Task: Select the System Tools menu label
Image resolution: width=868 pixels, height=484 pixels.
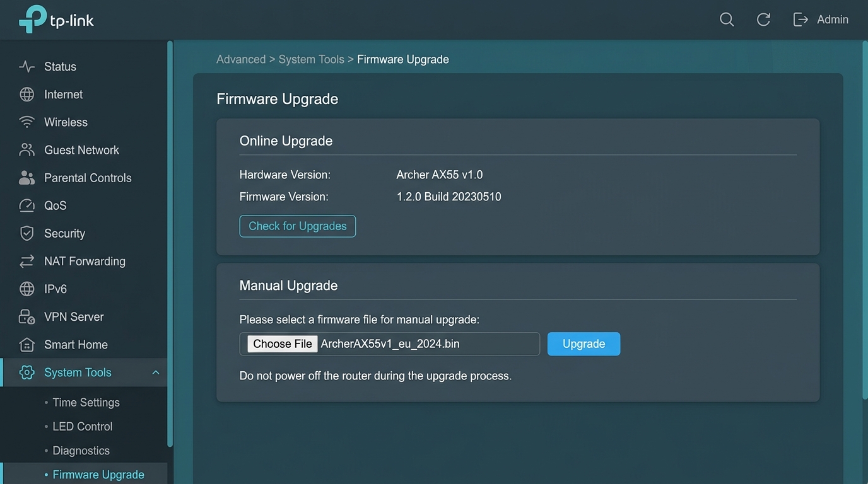Action: click(78, 372)
